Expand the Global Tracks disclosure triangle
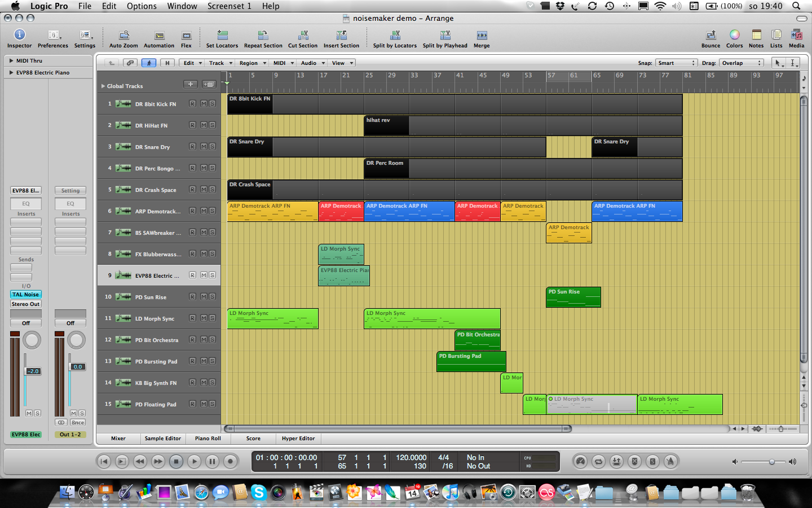The width and height of the screenshot is (812, 508). click(x=103, y=86)
